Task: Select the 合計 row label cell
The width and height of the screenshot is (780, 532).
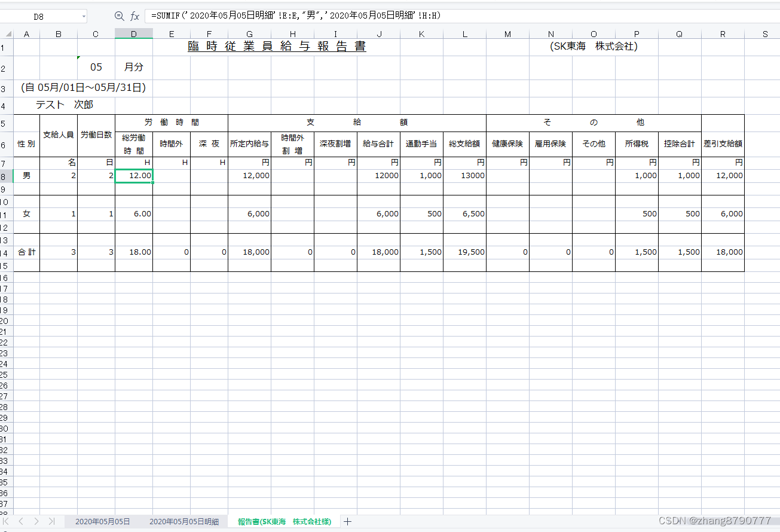Action: coord(26,252)
